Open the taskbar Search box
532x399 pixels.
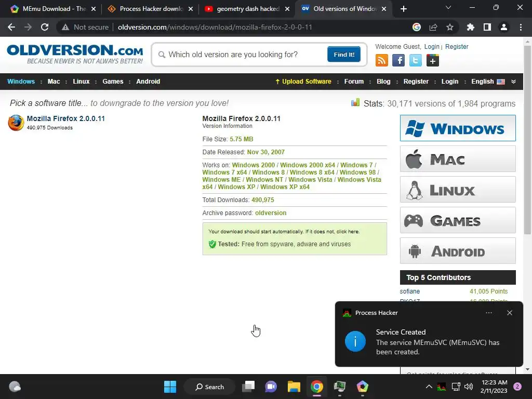coord(209,387)
